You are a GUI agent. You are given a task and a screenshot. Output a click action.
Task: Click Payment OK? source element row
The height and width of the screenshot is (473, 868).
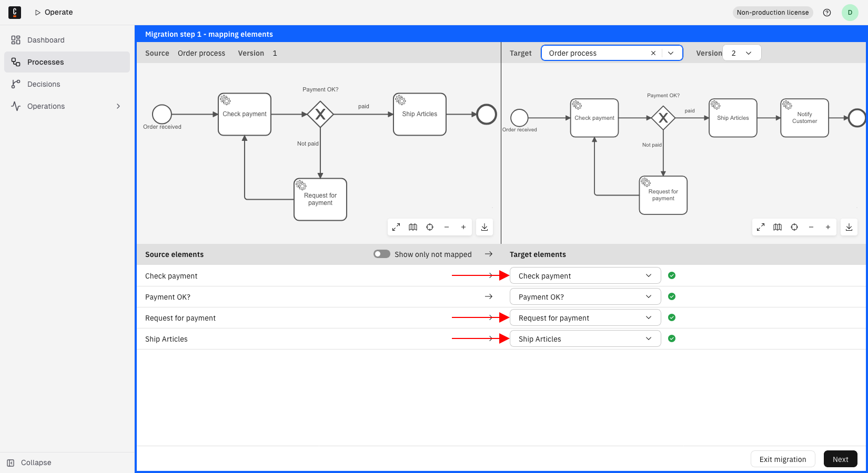pos(319,297)
